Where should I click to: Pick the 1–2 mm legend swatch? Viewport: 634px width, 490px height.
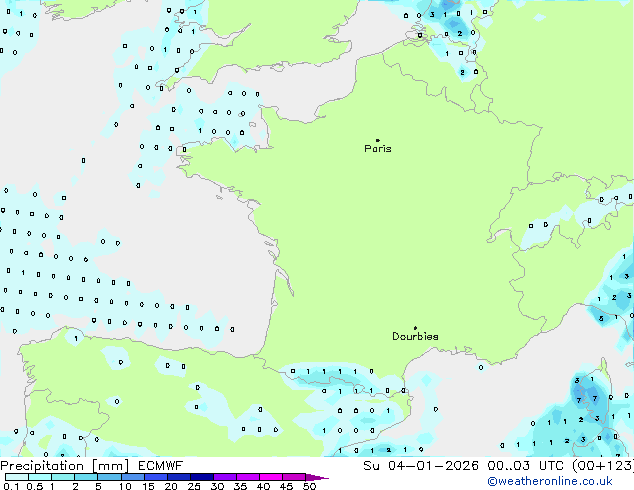pyautogui.click(x=63, y=477)
